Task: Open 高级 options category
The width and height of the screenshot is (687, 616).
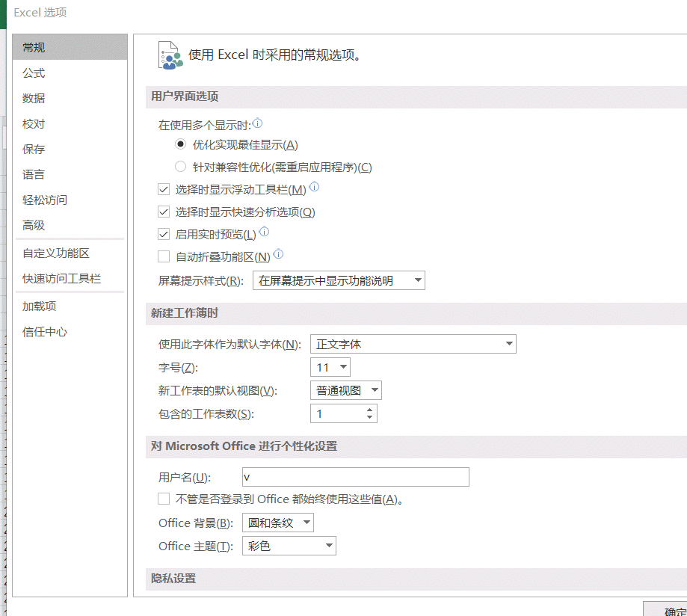Action: [70, 225]
